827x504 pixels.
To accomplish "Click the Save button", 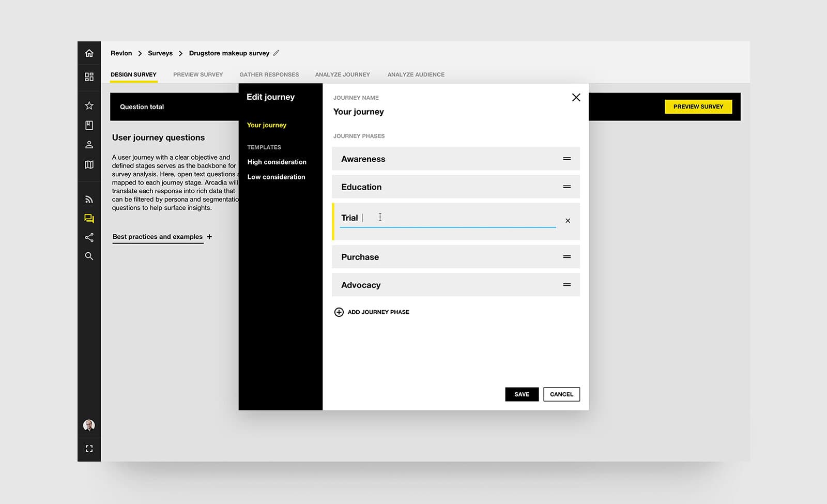I will point(522,394).
